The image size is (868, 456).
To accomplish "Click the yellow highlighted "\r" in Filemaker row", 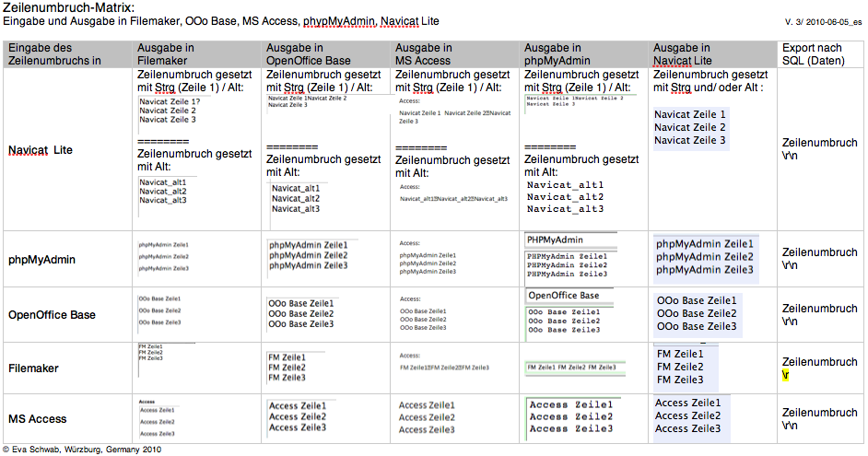I will pyautogui.click(x=785, y=375).
